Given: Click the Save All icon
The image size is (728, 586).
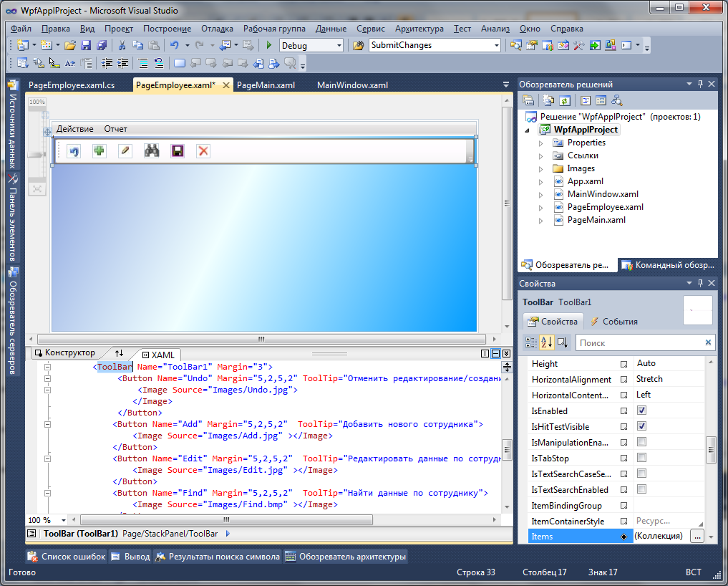Looking at the screenshot, I should pos(102,45).
